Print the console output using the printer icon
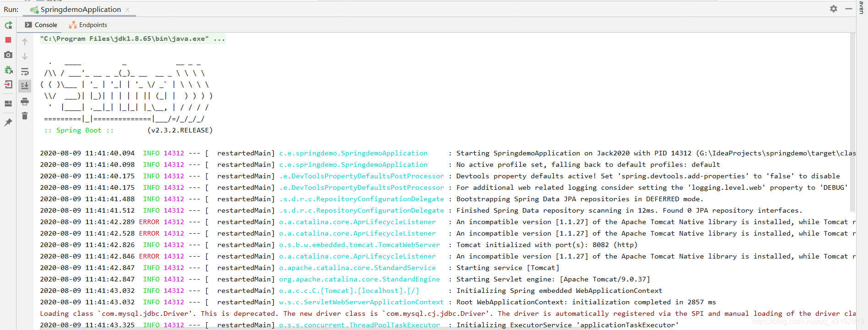Image resolution: width=868 pixels, height=330 pixels. (x=25, y=101)
